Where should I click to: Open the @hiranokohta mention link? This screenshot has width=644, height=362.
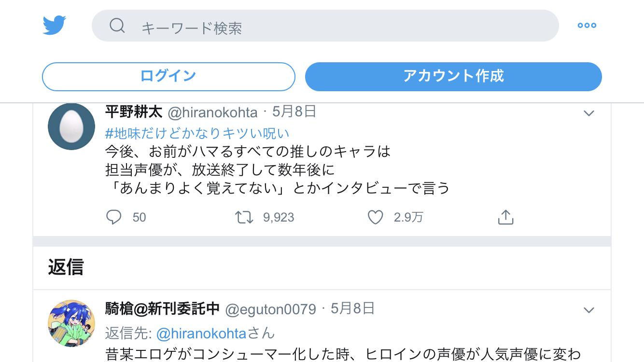pyautogui.click(x=201, y=333)
